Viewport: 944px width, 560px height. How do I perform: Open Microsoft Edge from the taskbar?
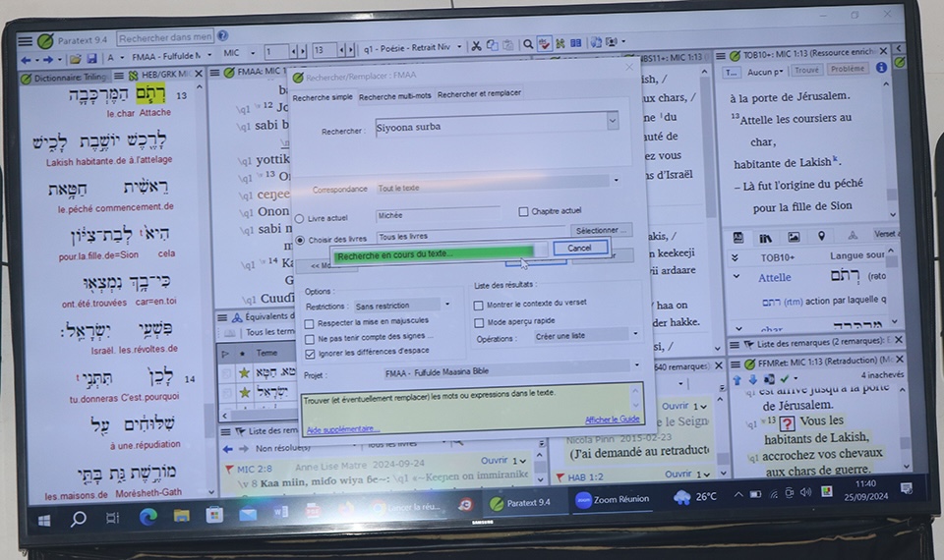[148, 516]
